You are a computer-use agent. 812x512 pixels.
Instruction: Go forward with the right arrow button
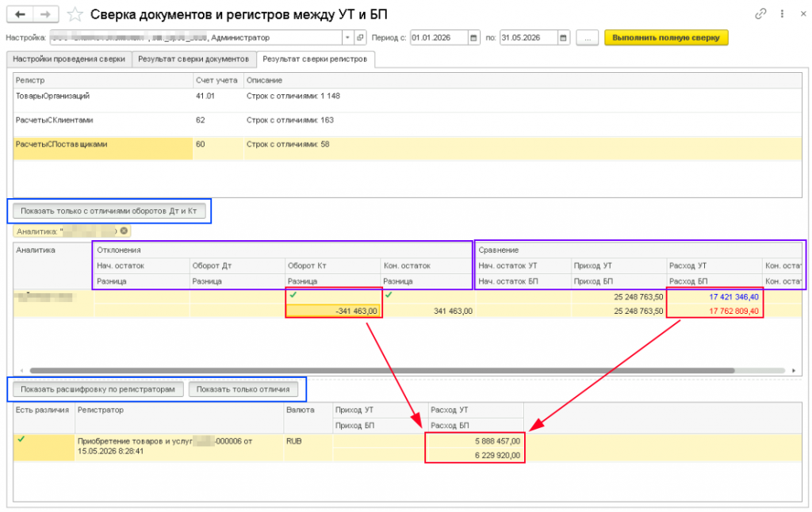point(45,14)
